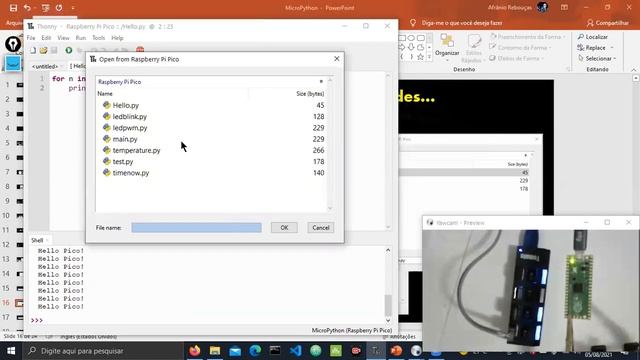Click the start-from-beginning presentation icon in title bar
640x360 pixels.
[45, 8]
